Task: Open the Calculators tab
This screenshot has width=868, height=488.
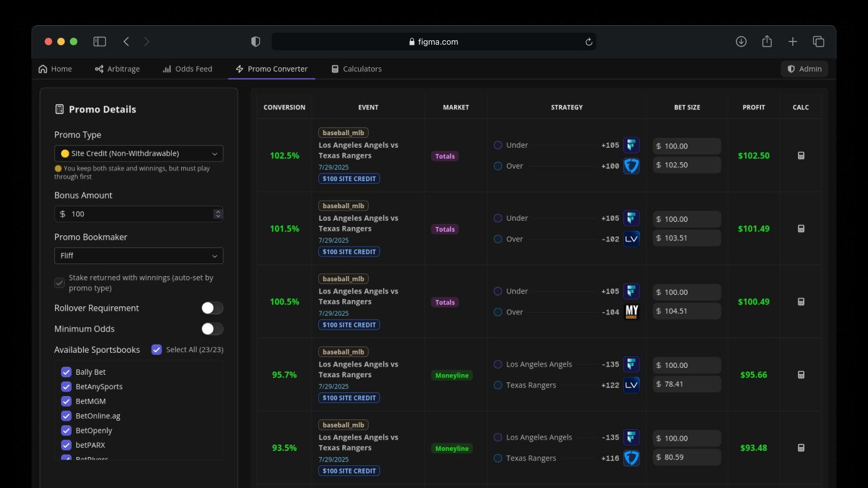Action: coord(357,69)
